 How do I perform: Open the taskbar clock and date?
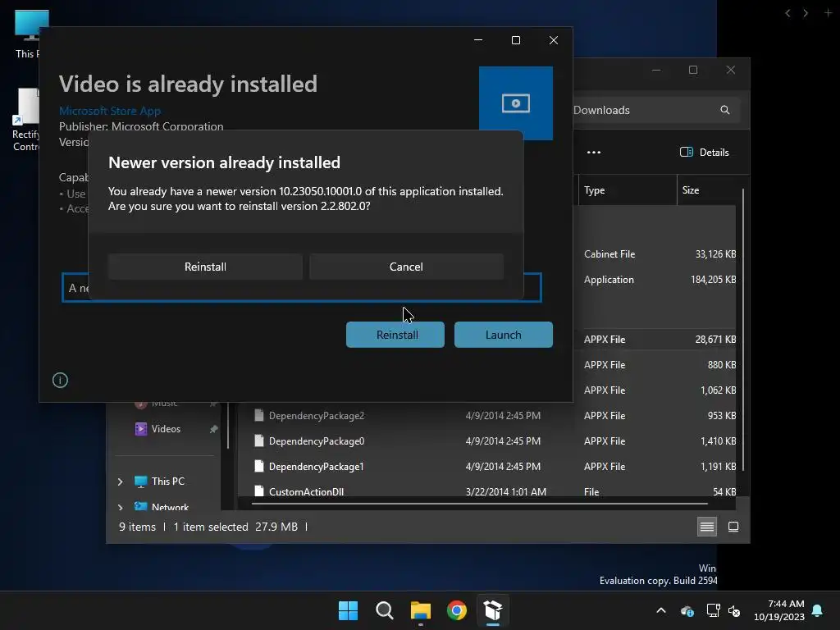(x=779, y=610)
